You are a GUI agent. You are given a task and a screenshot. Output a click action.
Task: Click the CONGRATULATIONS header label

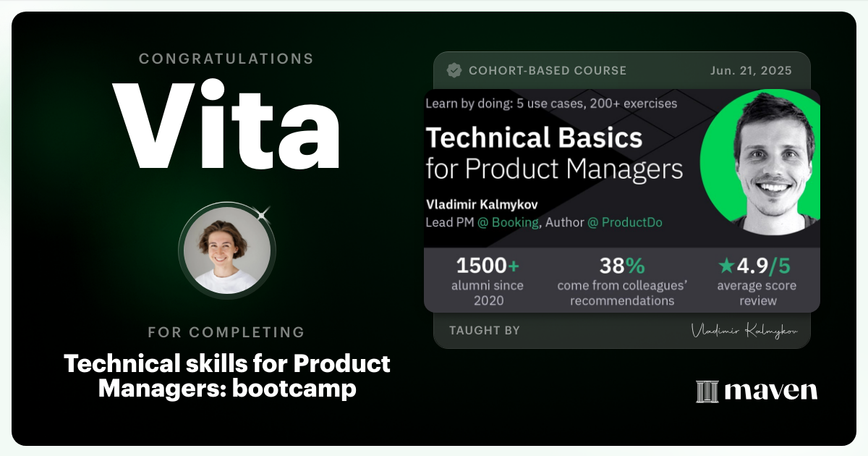point(226,59)
